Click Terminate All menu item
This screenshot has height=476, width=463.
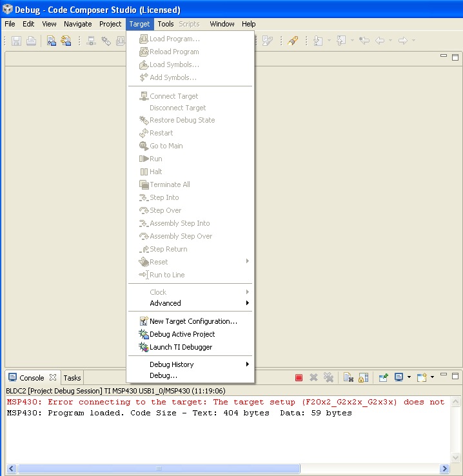[x=190, y=184]
